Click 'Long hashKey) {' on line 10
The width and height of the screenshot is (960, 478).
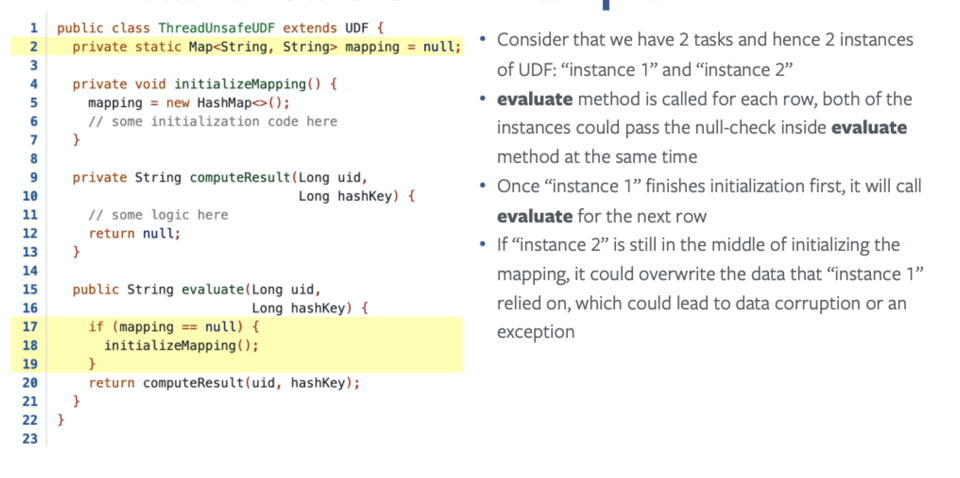pos(357,196)
